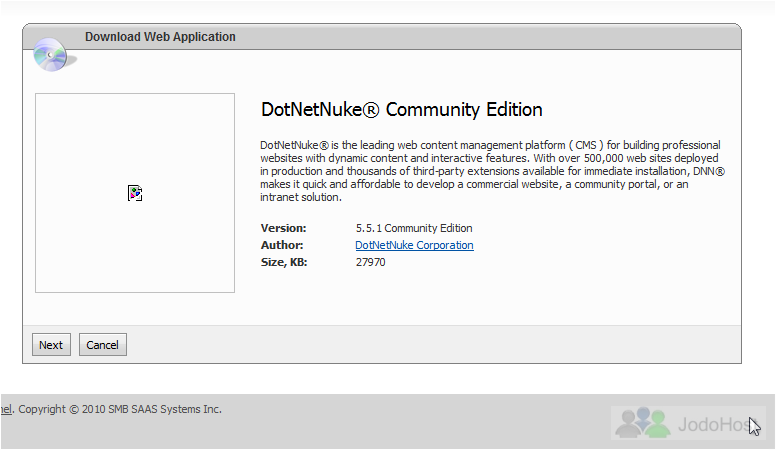Click the Next button
This screenshot has height=450, width=776.
click(51, 345)
